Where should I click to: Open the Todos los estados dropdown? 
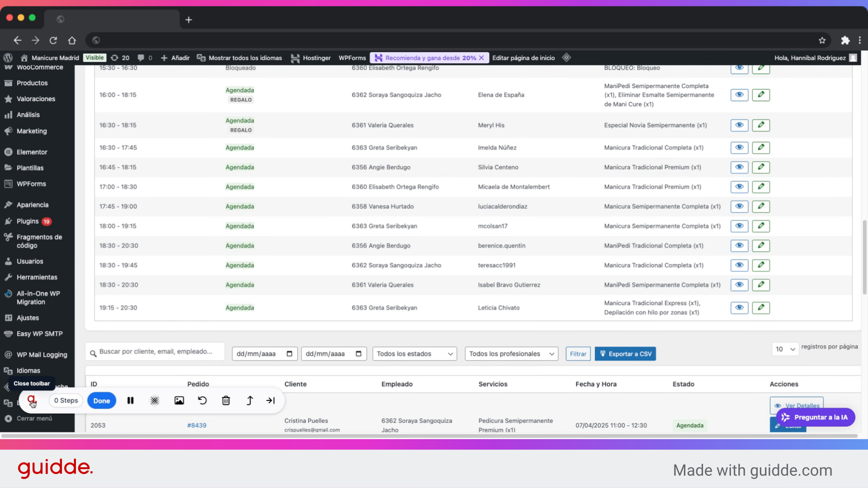414,354
